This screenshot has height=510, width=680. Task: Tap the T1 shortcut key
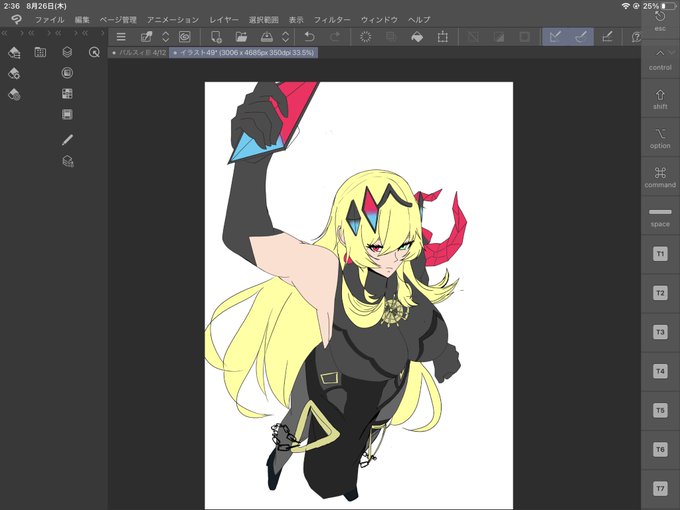pos(660,254)
